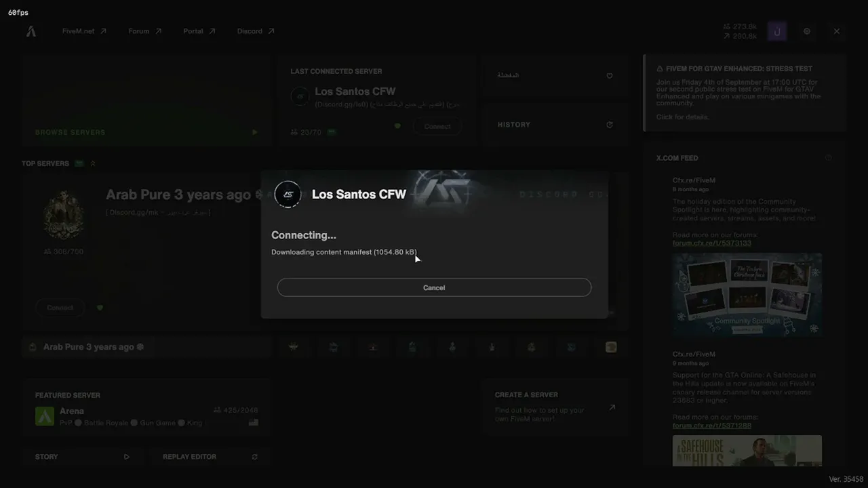
Task: Click the clock icon beside History
Action: tap(610, 125)
